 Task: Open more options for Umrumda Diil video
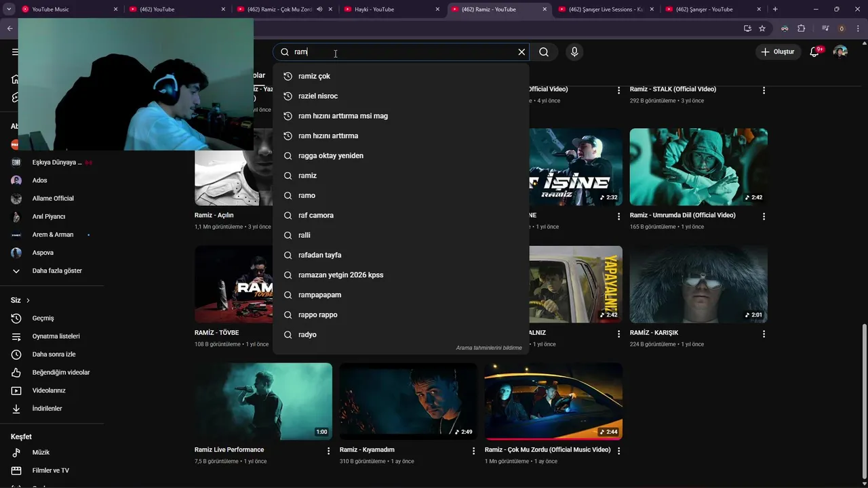(x=764, y=216)
